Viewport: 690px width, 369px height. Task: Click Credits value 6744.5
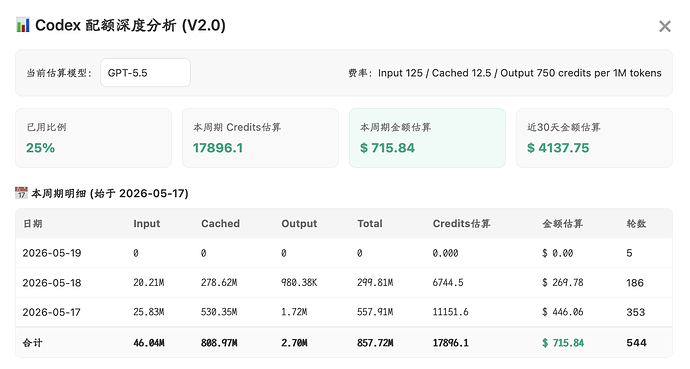448,282
